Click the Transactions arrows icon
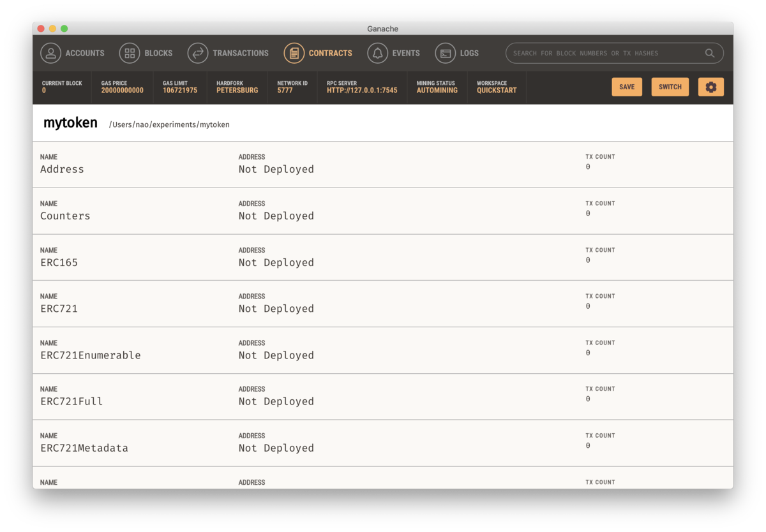 tap(198, 53)
